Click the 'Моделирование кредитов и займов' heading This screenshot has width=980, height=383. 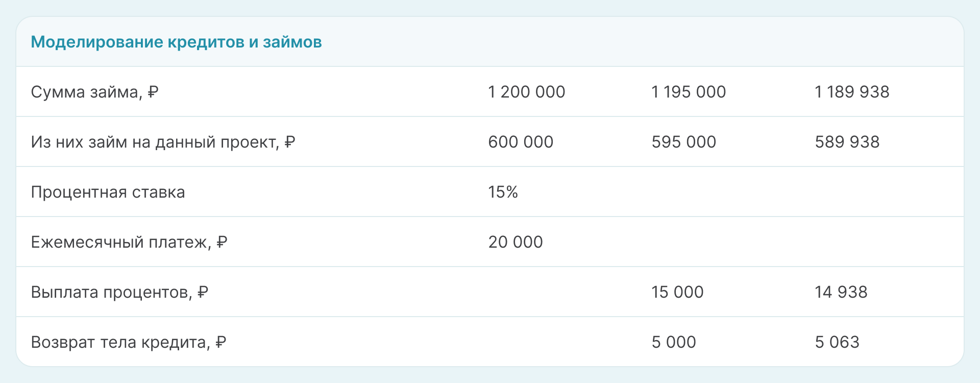(x=176, y=42)
